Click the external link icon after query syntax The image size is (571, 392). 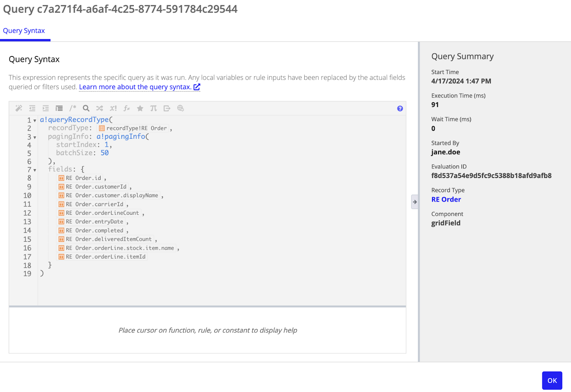click(x=197, y=87)
